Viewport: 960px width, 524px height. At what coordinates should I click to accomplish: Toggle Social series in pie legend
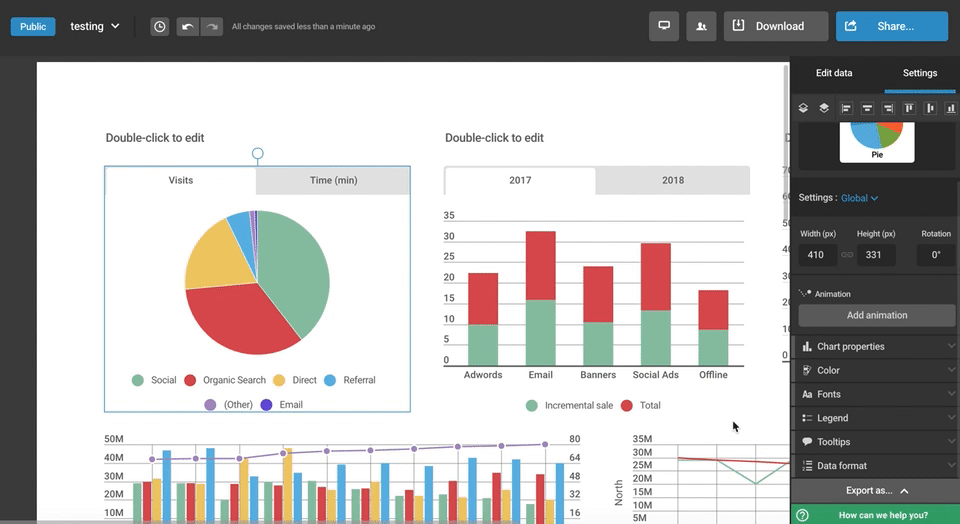click(x=154, y=380)
